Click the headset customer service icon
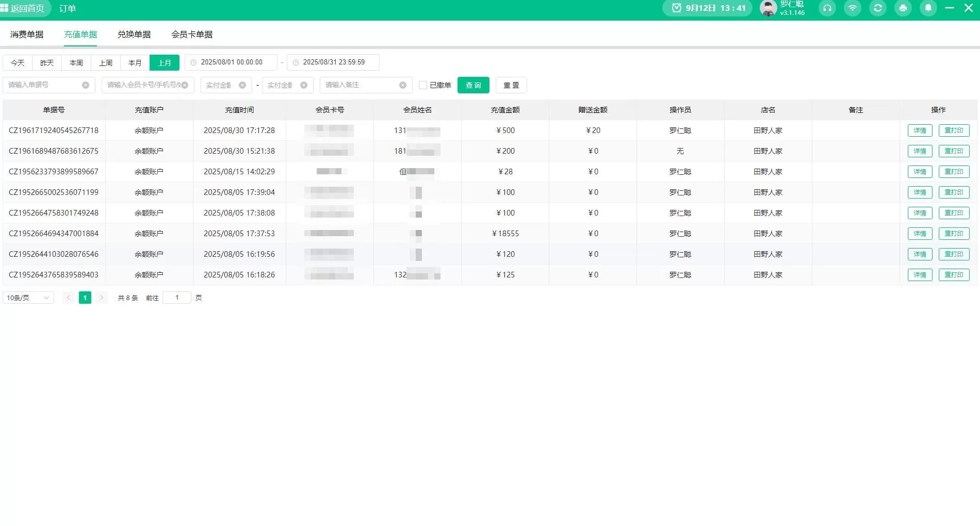The width and height of the screenshot is (980, 526). point(827,8)
